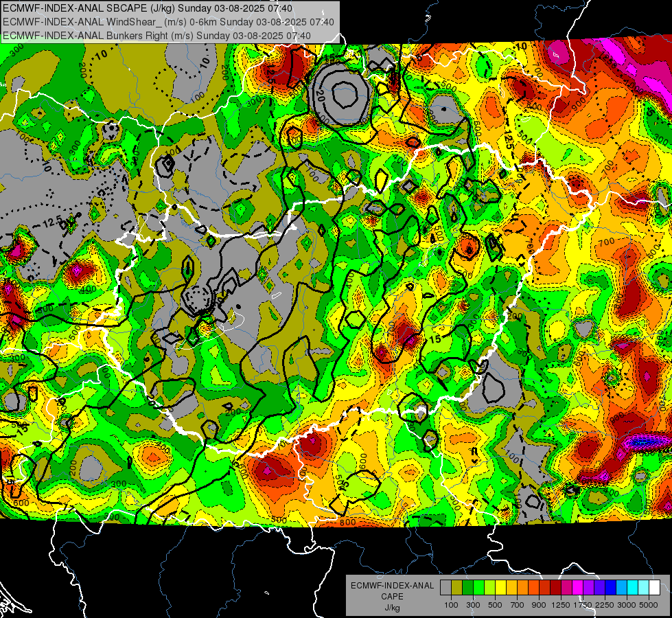672x618 pixels.
Task: Click the 300 tick label in legend
Action: [x=473, y=605]
